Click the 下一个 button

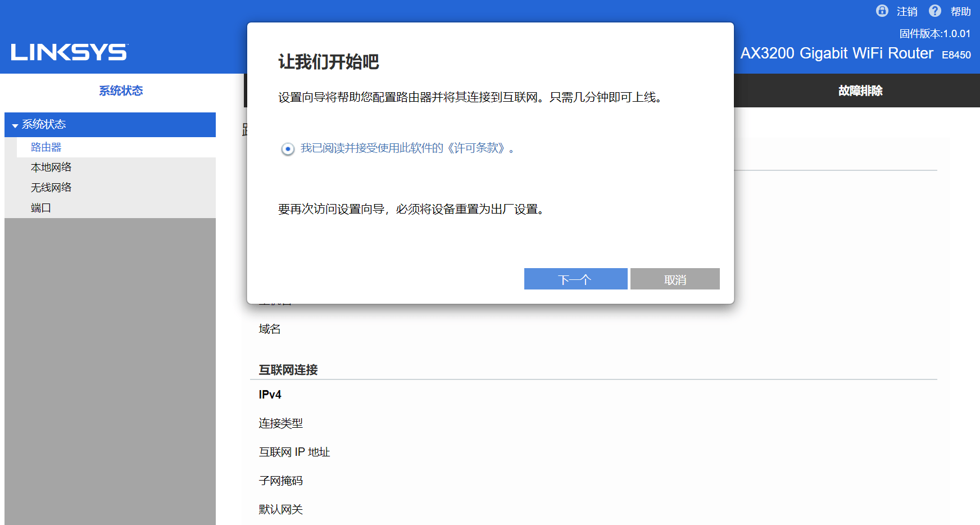click(x=575, y=279)
